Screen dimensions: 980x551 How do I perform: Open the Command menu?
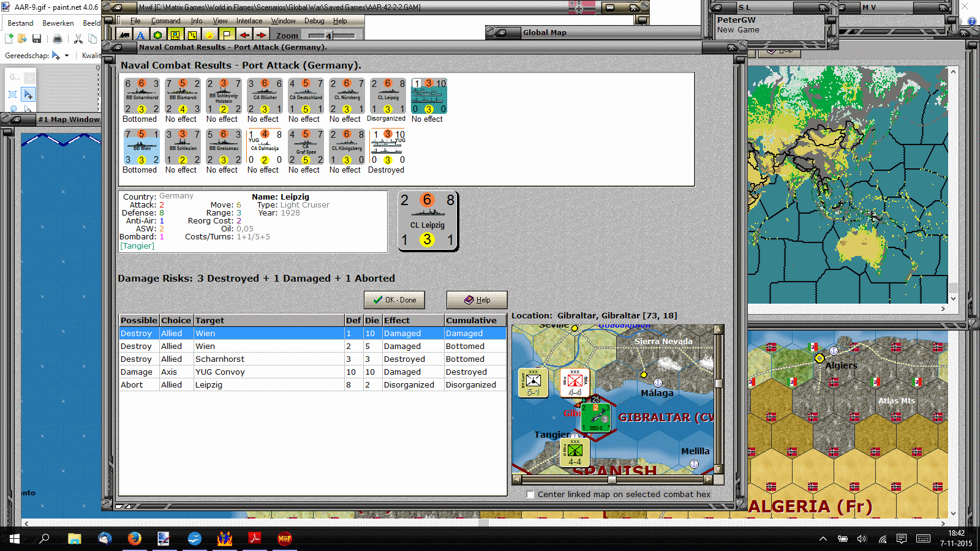pyautogui.click(x=166, y=21)
